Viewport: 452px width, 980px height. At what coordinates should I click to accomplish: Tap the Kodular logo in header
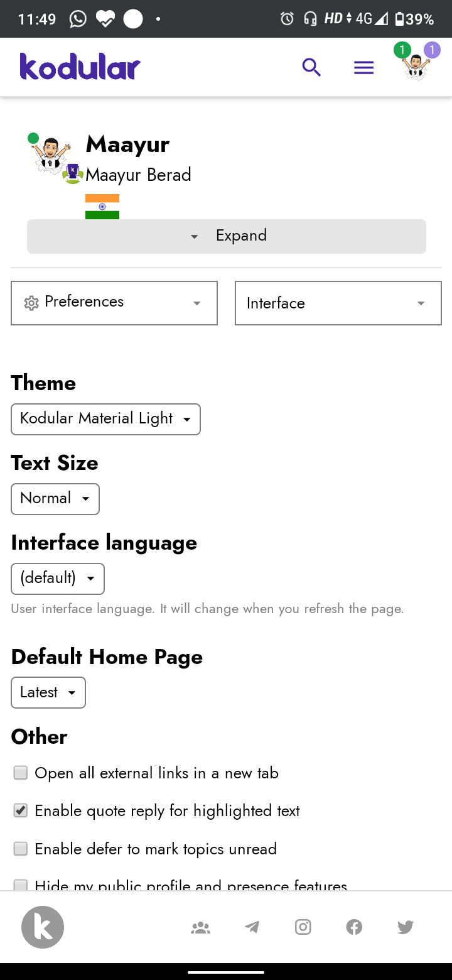click(80, 67)
